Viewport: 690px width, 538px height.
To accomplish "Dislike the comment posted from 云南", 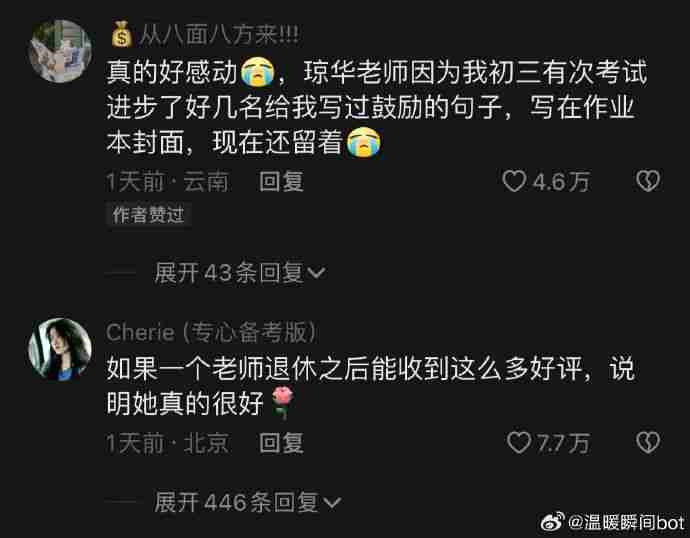I will 648,181.
